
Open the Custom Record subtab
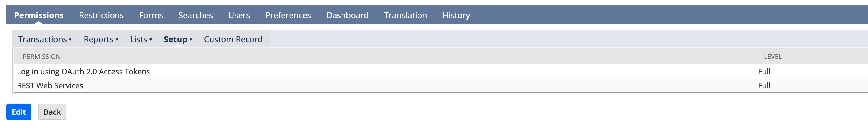[x=233, y=39]
